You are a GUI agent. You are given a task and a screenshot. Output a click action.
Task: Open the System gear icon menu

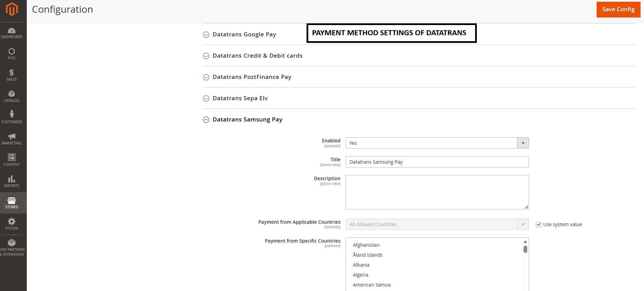[x=12, y=224]
